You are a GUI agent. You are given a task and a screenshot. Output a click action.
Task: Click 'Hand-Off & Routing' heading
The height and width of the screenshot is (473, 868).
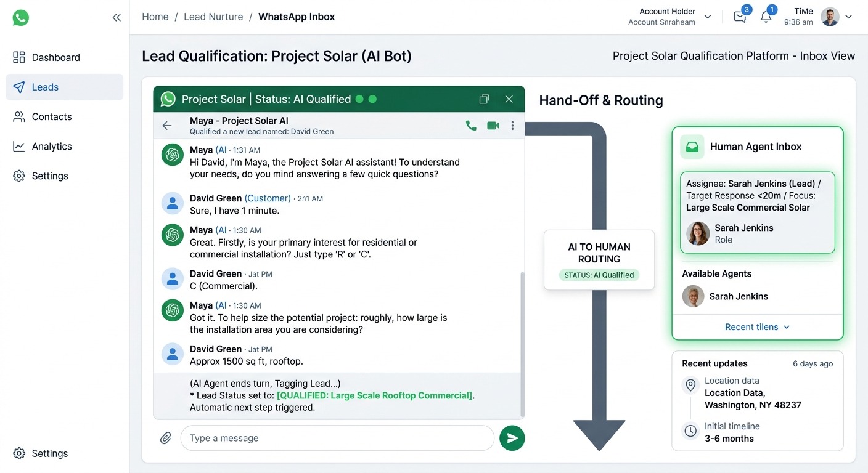point(601,100)
